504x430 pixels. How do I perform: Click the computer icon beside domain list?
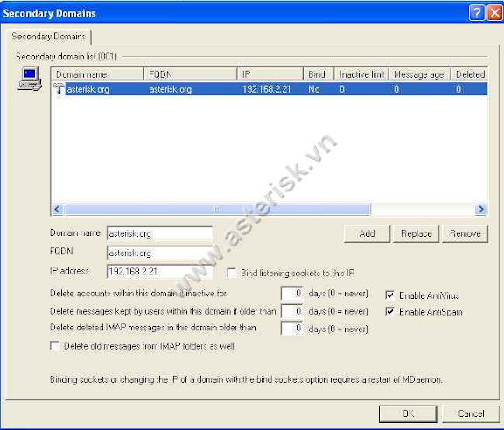[30, 79]
